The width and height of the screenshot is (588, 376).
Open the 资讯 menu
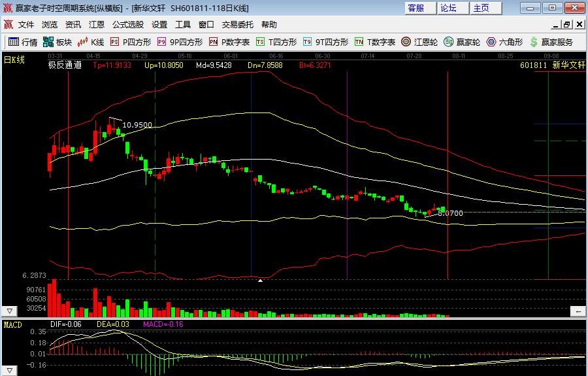73,25
